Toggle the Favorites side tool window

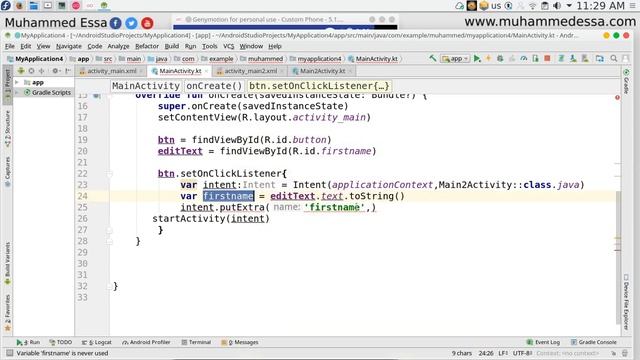point(7,313)
